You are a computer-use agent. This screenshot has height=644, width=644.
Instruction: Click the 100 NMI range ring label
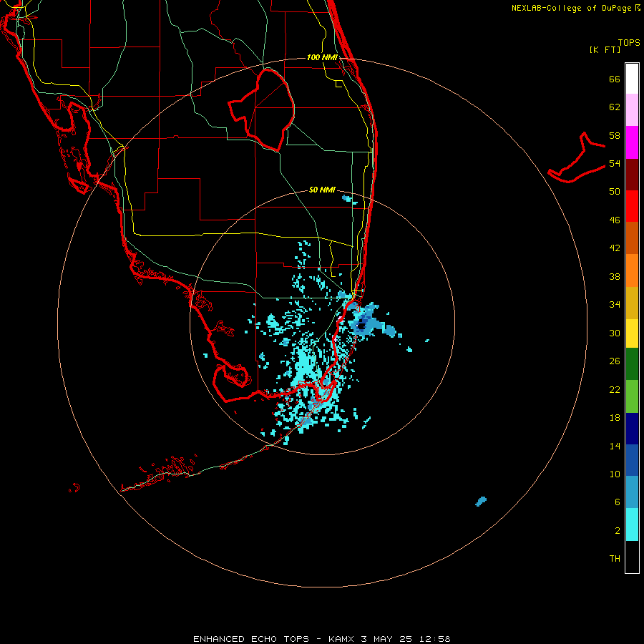323,57
